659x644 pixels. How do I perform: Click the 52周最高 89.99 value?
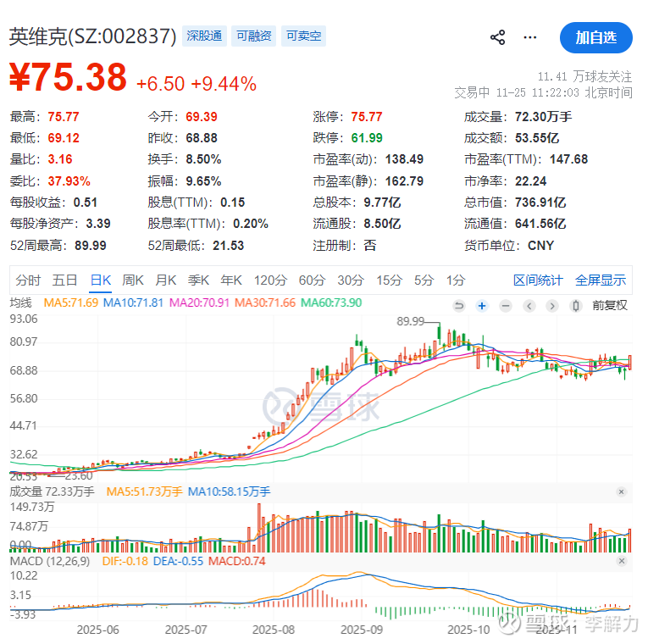click(x=91, y=246)
